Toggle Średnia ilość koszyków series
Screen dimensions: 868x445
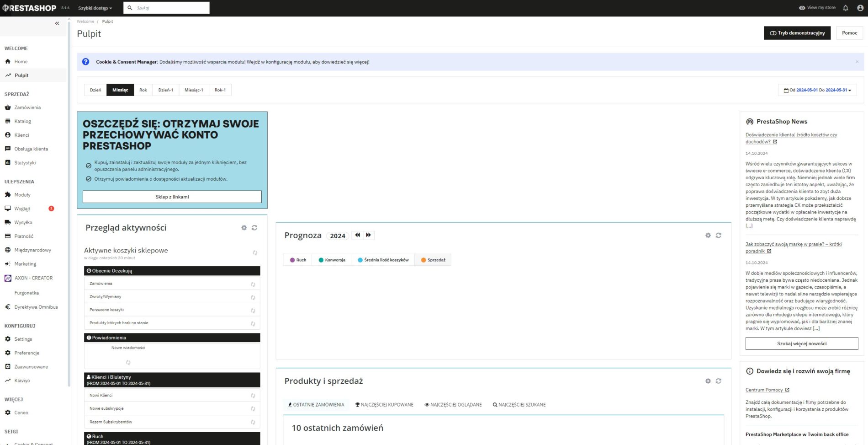(x=383, y=260)
